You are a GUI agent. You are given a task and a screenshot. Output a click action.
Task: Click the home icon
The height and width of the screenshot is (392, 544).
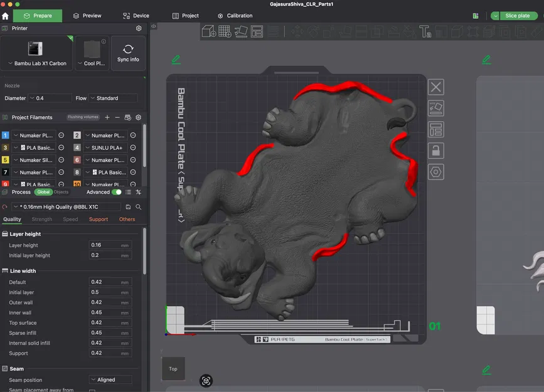tap(6, 16)
